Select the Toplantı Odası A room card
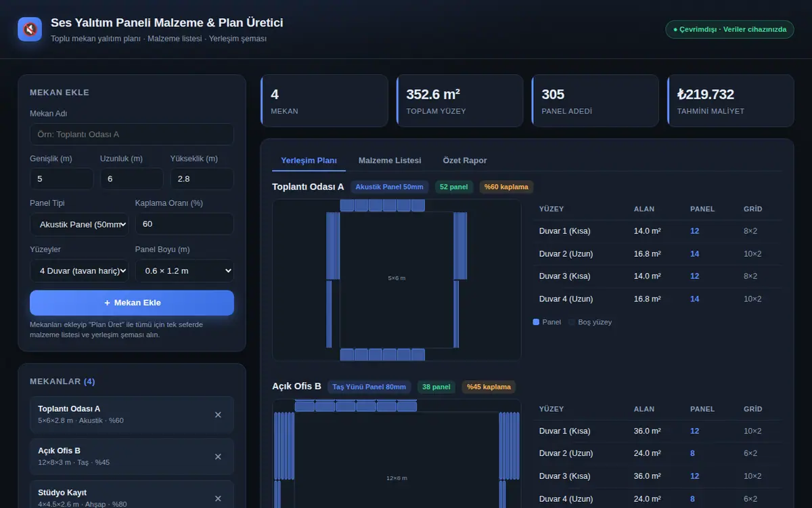The width and height of the screenshot is (812, 508). coord(132,415)
